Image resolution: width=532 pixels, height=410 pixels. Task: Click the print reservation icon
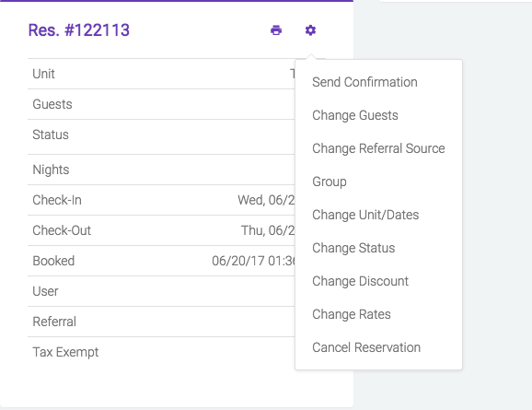coord(276,30)
